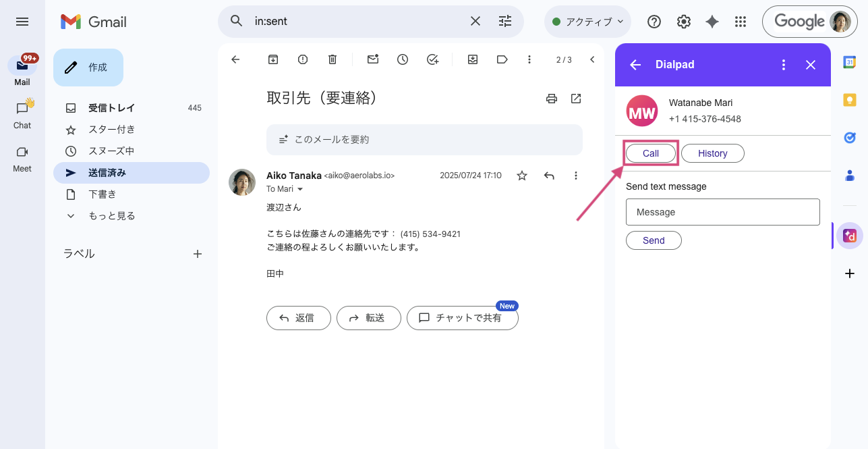Open the Dialpad add-on in side panel

click(850, 236)
